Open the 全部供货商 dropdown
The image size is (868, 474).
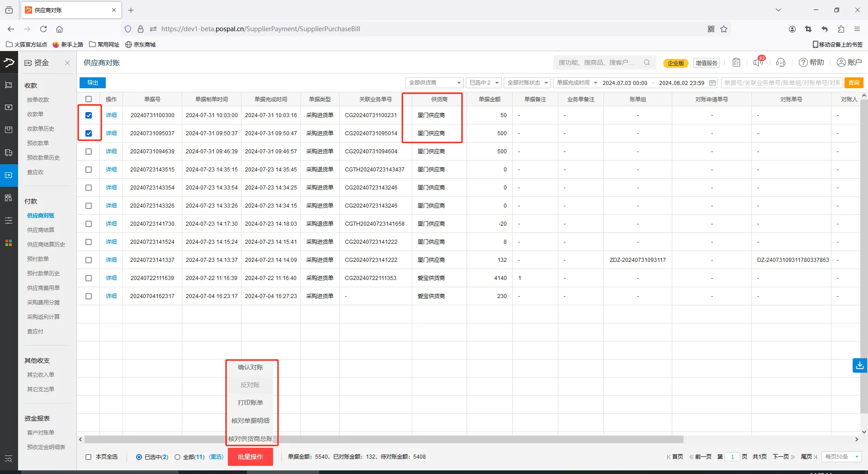click(434, 83)
